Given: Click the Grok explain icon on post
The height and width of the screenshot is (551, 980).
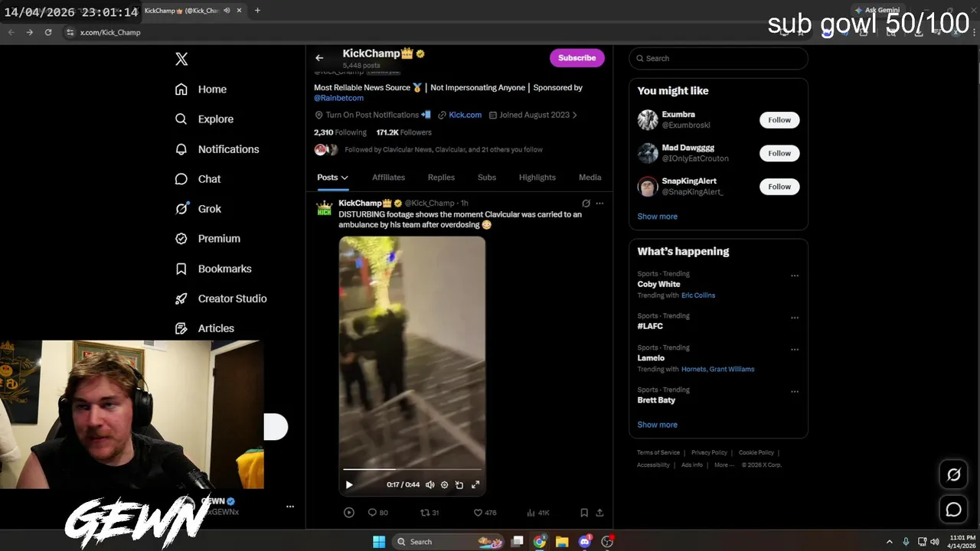Looking at the screenshot, I should click(586, 204).
